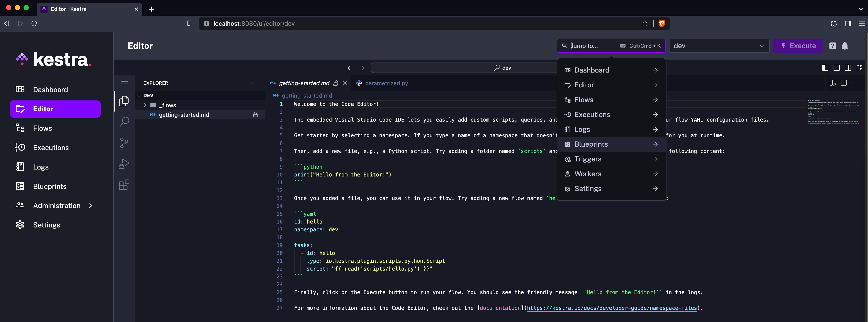Click the help question mark icon
This screenshot has width=868, height=322.
point(832,46)
